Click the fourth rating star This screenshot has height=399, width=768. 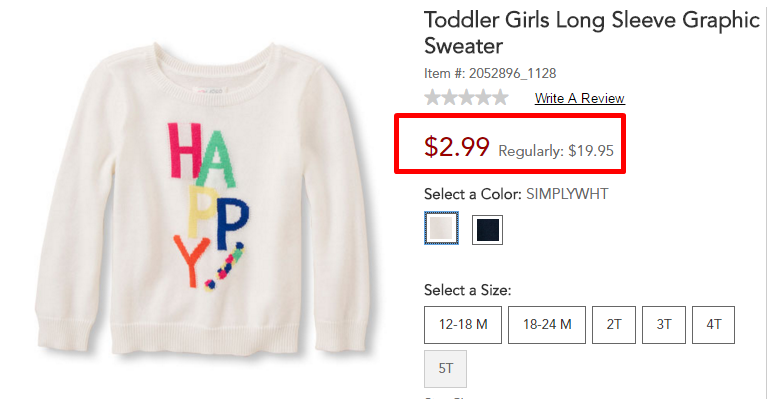pos(483,97)
